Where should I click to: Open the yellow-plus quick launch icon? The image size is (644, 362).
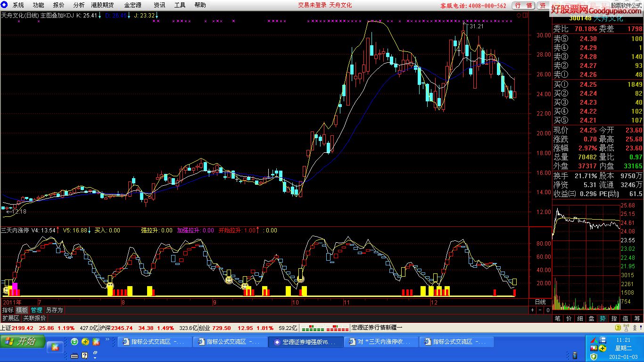85,341
